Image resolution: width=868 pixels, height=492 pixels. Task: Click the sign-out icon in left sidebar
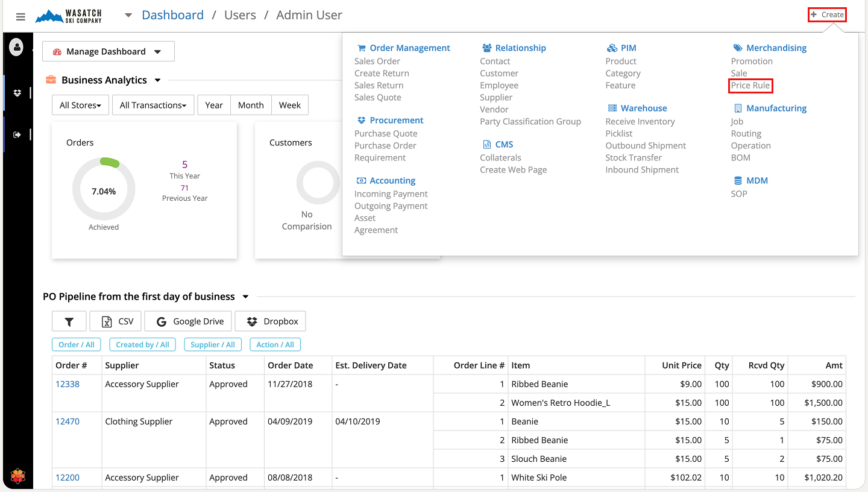coord(17,134)
